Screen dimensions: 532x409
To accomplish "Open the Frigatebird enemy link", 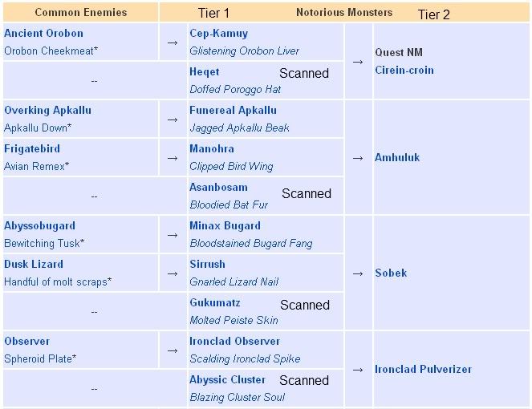I will click(32, 149).
